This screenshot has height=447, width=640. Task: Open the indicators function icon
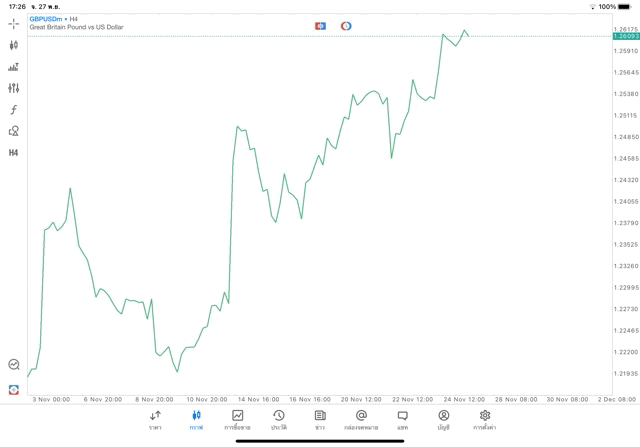[14, 110]
